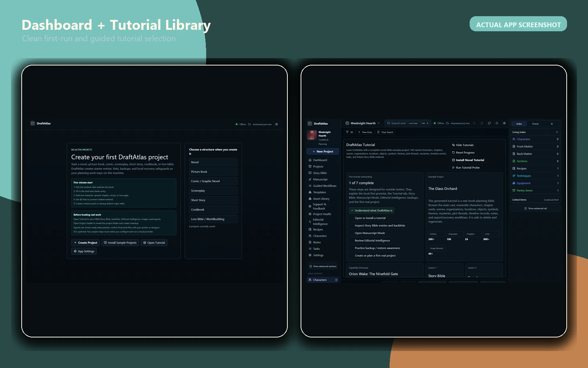The image size is (588, 368).
Task: Click the New Project button
Action: [x=323, y=151]
